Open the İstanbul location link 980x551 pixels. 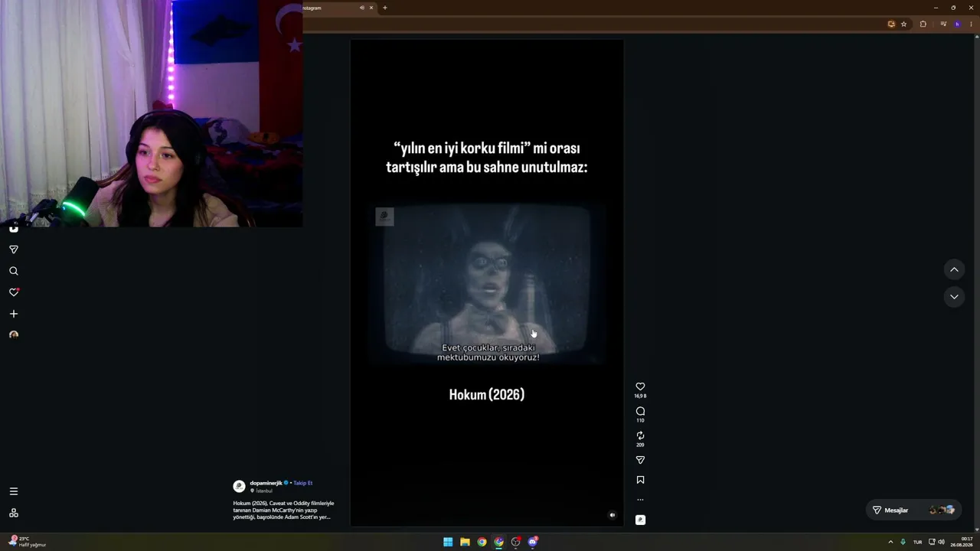(x=264, y=491)
